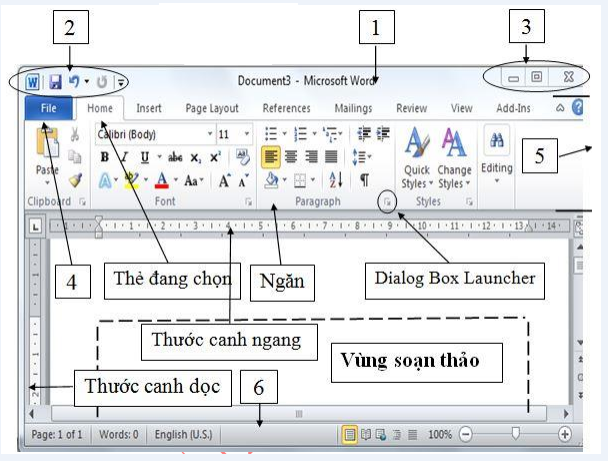Switch to the Insert tab
The height and width of the screenshot is (461, 608).
click(x=149, y=108)
